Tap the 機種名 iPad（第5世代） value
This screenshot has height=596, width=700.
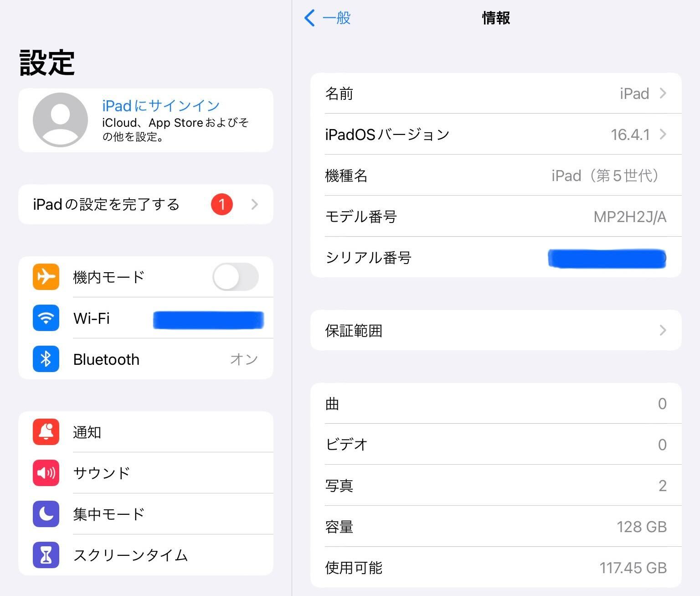[x=606, y=176]
